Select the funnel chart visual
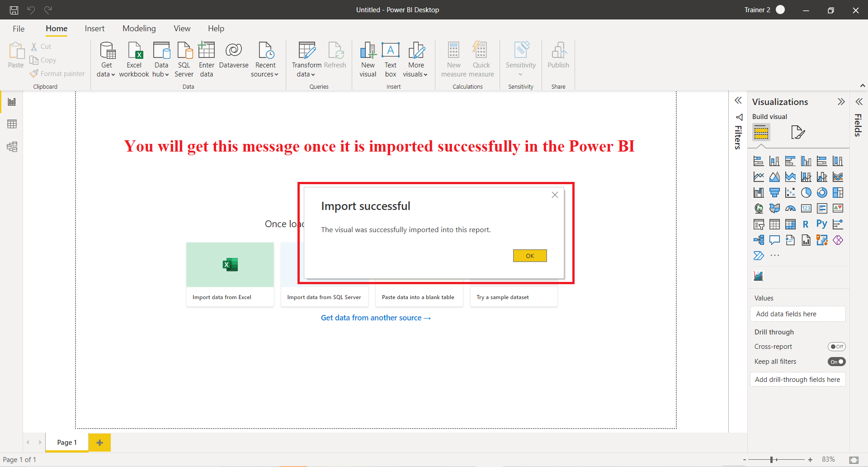The height and width of the screenshot is (467, 868). 774,193
